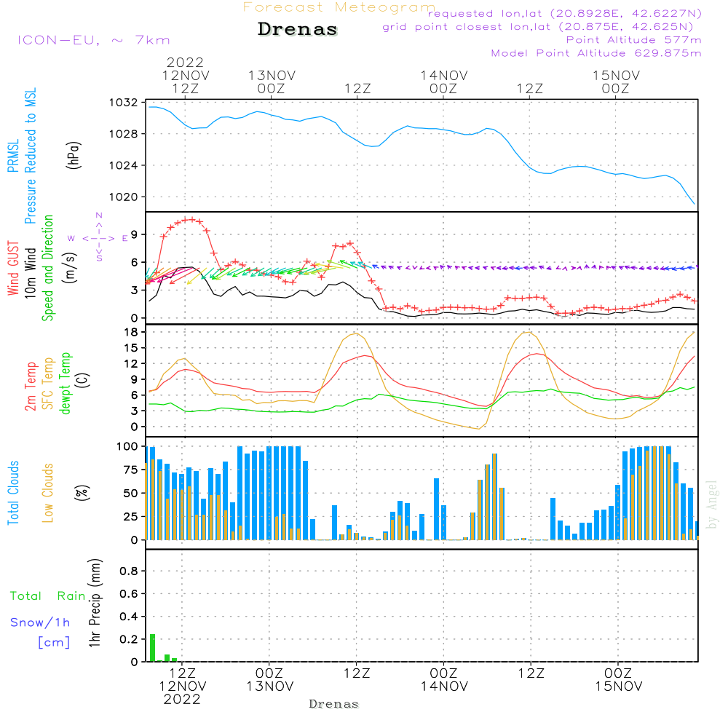
Task: Select the bold 'Drenas' chart title
Action: click(298, 30)
